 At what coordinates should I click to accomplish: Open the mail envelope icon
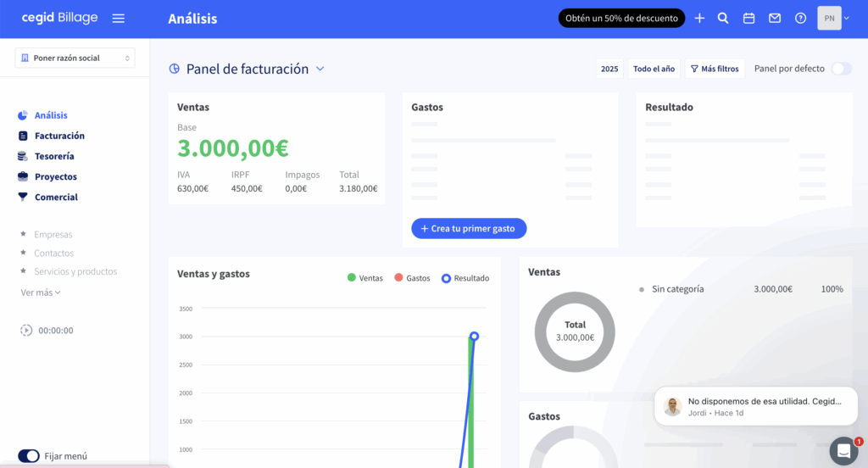click(x=775, y=19)
